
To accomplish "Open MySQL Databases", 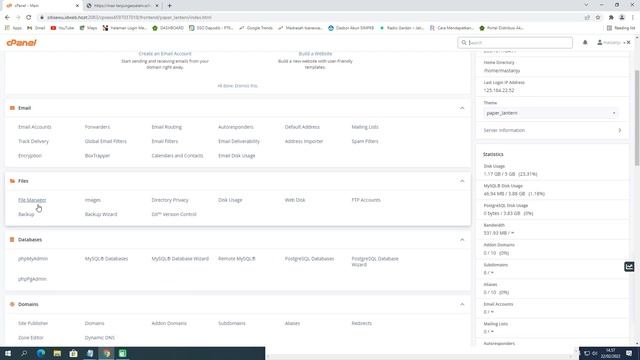I will [x=107, y=259].
